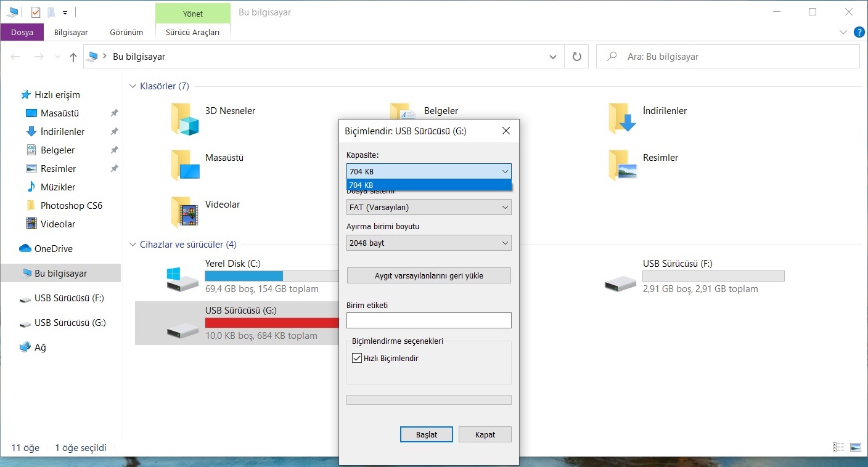Click the Ara: Bu bilgisayar search box
This screenshot has height=467, width=868.
(x=728, y=57)
